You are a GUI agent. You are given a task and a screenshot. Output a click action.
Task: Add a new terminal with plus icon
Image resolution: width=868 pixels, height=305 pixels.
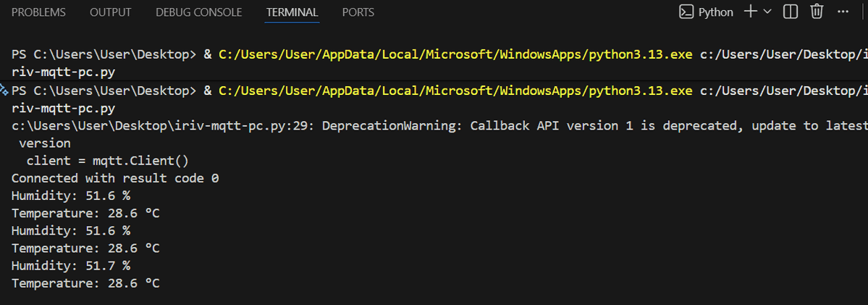point(750,12)
